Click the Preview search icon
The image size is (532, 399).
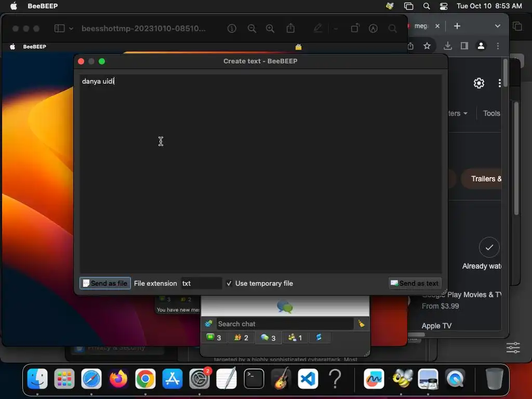393,29
